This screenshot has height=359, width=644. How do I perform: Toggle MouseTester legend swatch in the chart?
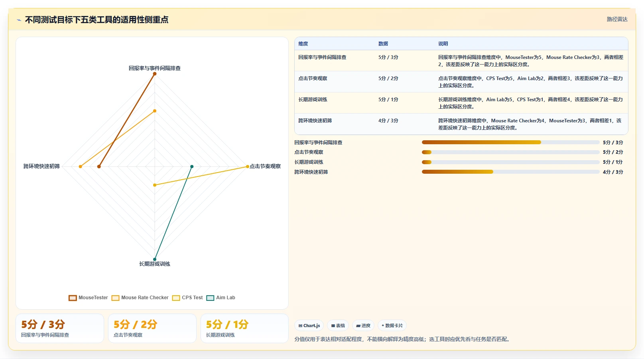(73, 298)
